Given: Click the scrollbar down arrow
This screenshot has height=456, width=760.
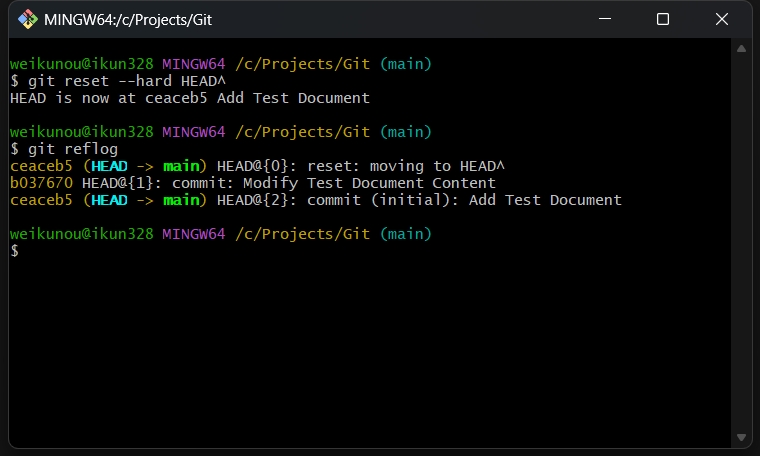Looking at the screenshot, I should tap(741, 437).
